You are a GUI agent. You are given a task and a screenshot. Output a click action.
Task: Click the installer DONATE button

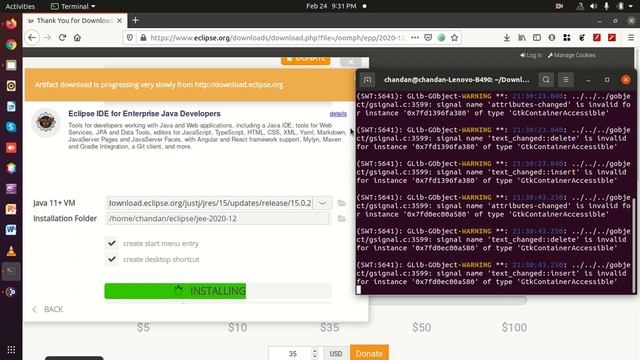305,60
